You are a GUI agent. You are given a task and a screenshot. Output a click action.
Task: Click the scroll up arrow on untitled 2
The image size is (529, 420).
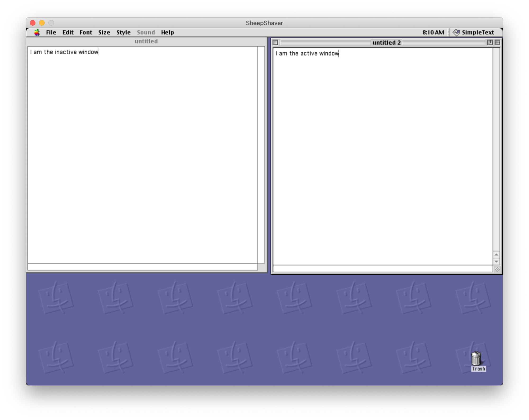click(496, 254)
